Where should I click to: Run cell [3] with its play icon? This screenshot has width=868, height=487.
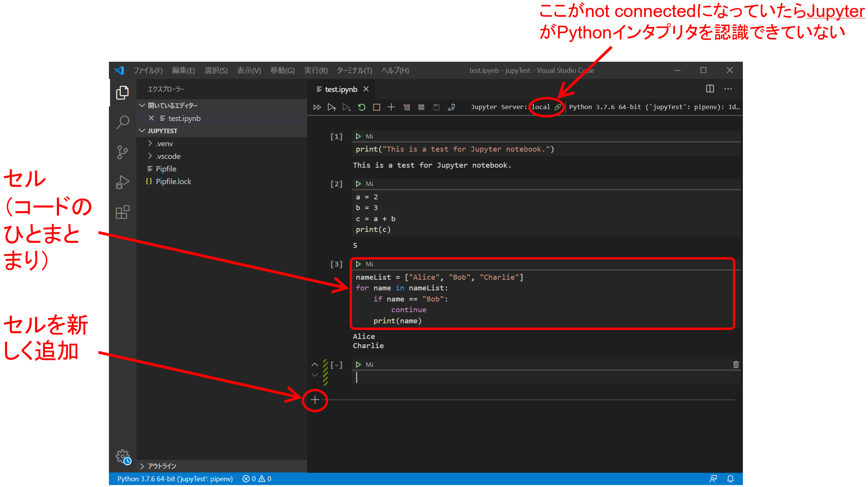[x=358, y=264]
